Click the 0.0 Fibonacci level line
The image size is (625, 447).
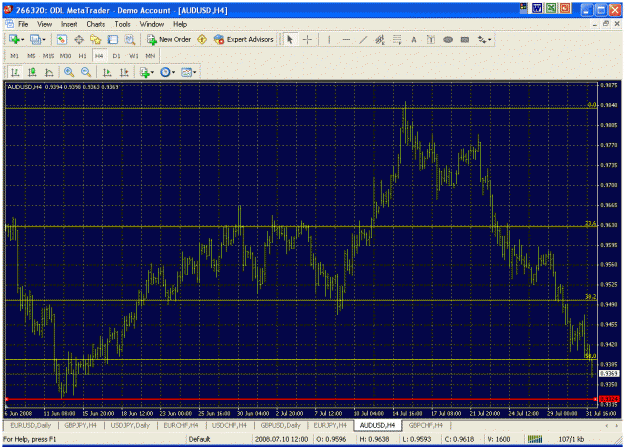(x=301, y=108)
